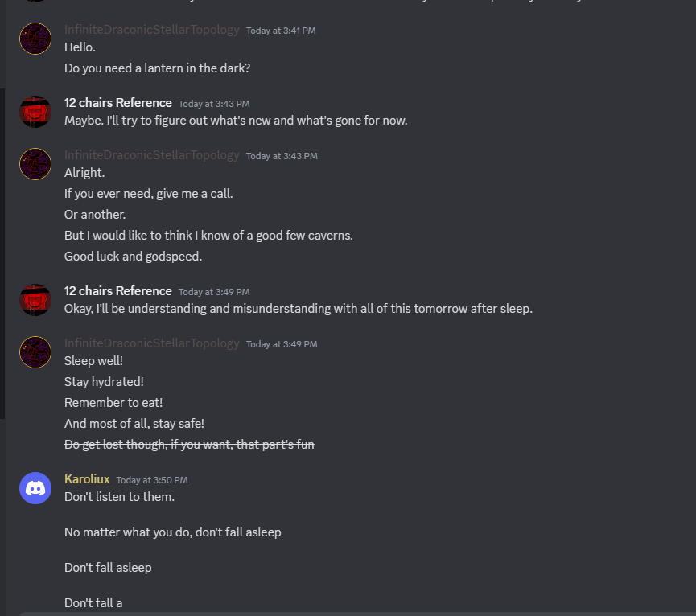Click the 'Okay, I'll be understanding' message
Image resolution: width=696 pixels, height=616 pixels.
[298, 309]
